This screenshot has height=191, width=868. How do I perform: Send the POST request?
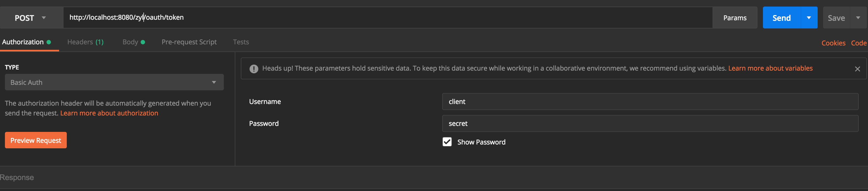click(x=781, y=18)
